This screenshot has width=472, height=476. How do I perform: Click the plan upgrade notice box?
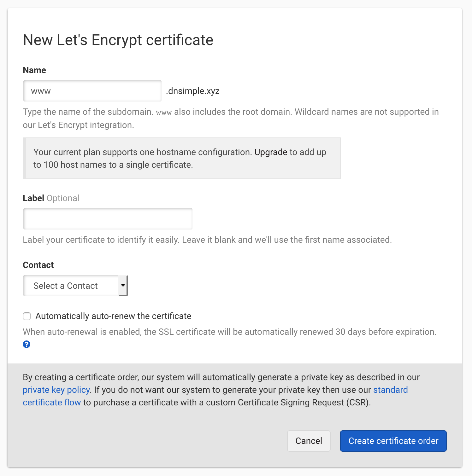pyautogui.click(x=181, y=158)
